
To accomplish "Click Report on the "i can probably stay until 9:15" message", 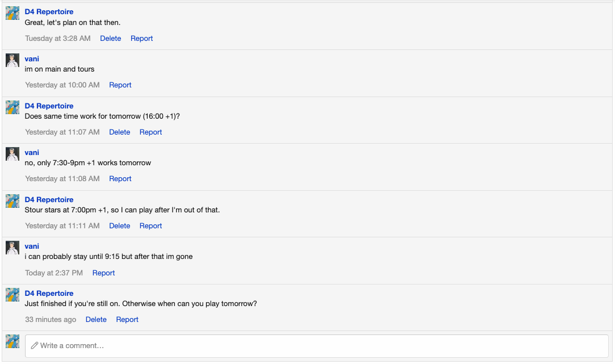I will tap(103, 273).
